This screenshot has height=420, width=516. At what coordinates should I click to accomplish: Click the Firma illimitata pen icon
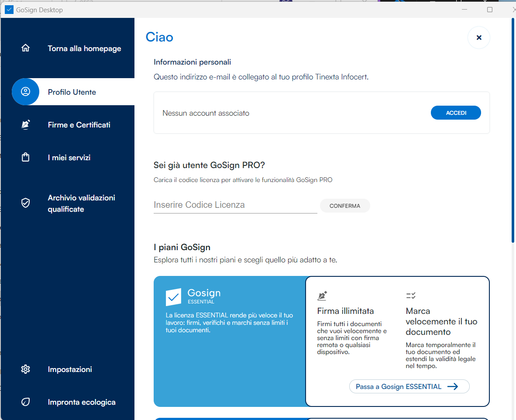[322, 296]
